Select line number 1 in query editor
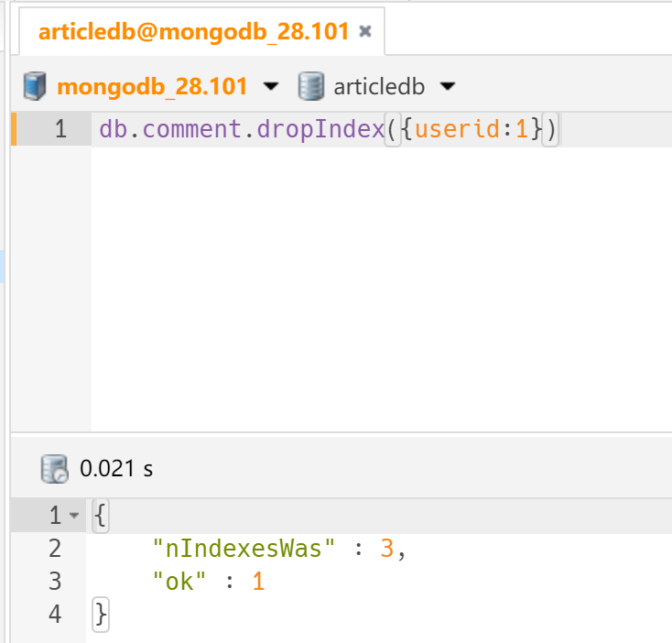The height and width of the screenshot is (643, 672). click(60, 130)
